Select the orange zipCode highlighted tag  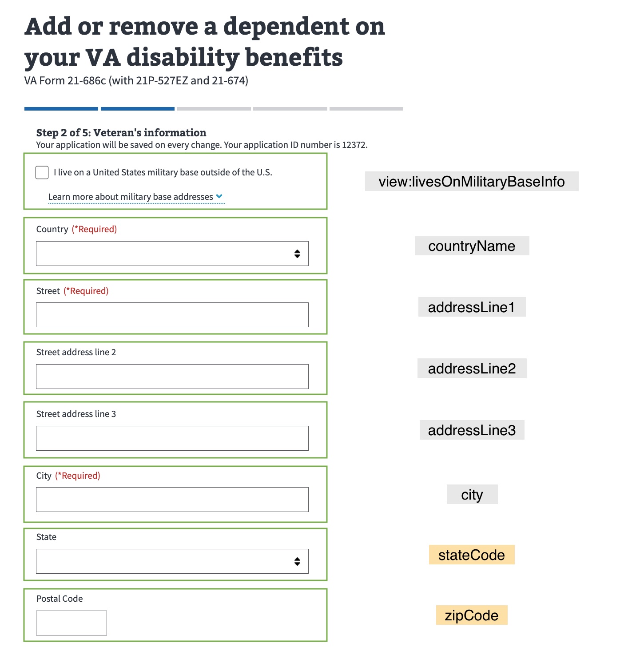[x=472, y=615]
